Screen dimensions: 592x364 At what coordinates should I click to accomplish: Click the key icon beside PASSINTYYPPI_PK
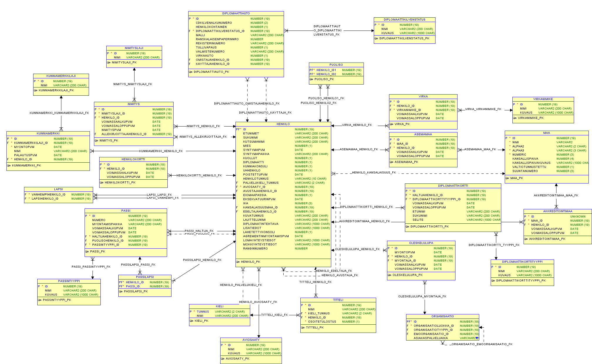click(40, 300)
